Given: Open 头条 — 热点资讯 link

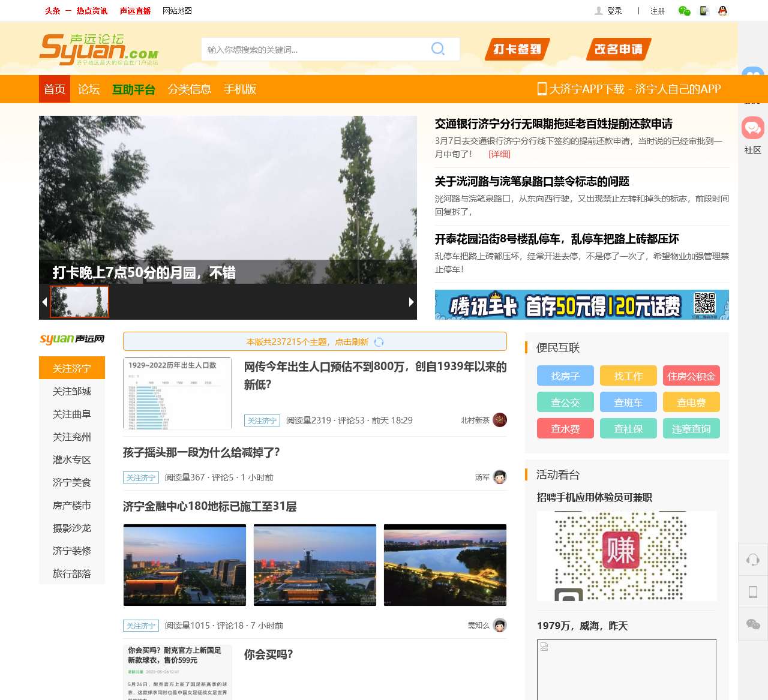Looking at the screenshot, I should point(76,11).
